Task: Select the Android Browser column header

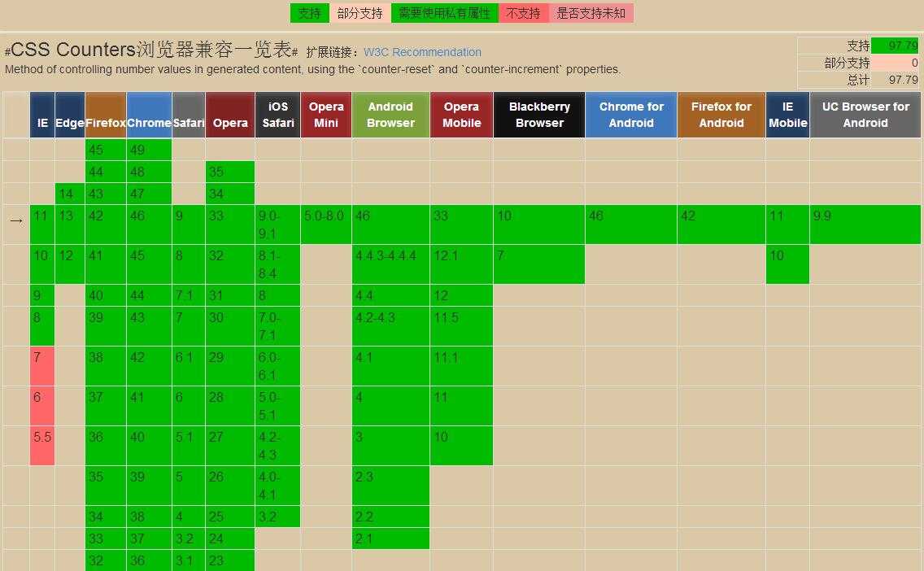Action: [x=390, y=115]
